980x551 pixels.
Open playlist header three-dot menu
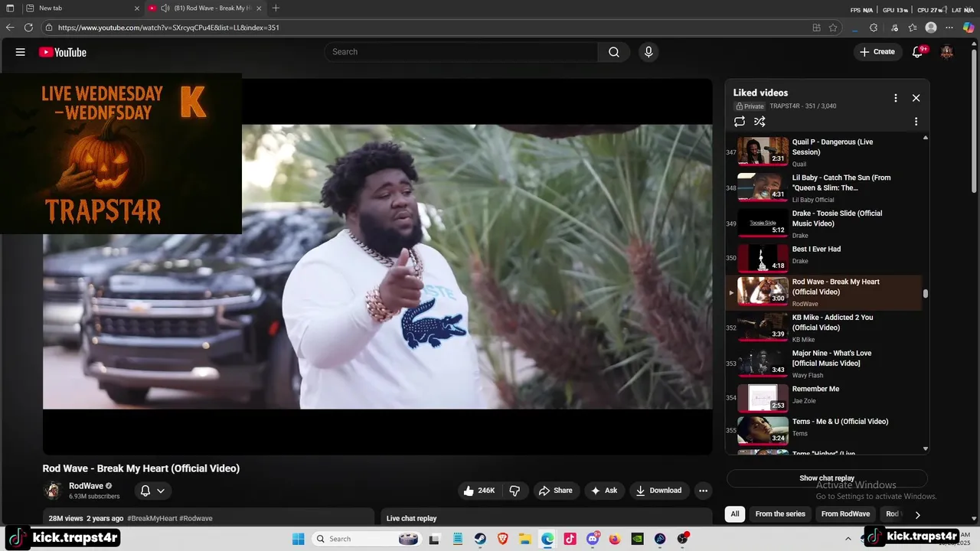895,98
